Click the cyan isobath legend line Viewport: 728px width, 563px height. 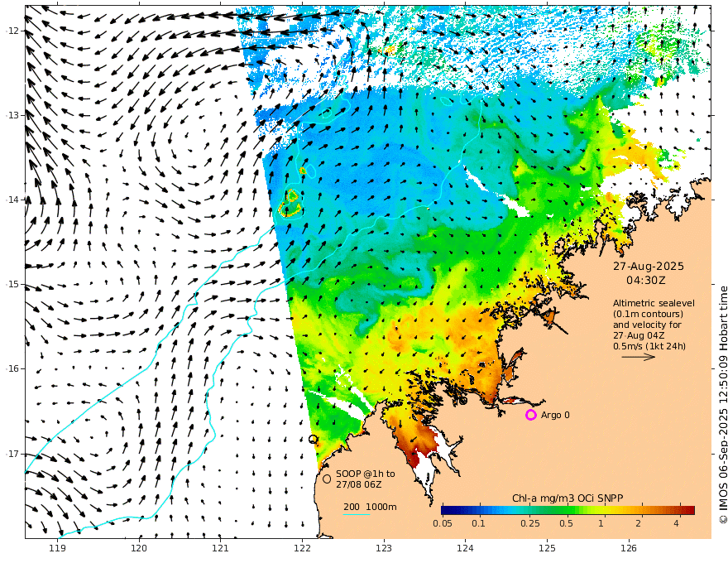[x=357, y=514]
